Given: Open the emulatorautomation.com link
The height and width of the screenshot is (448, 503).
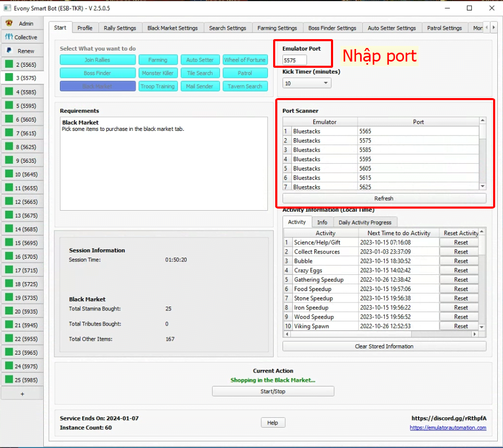Looking at the screenshot, I should (x=448, y=428).
